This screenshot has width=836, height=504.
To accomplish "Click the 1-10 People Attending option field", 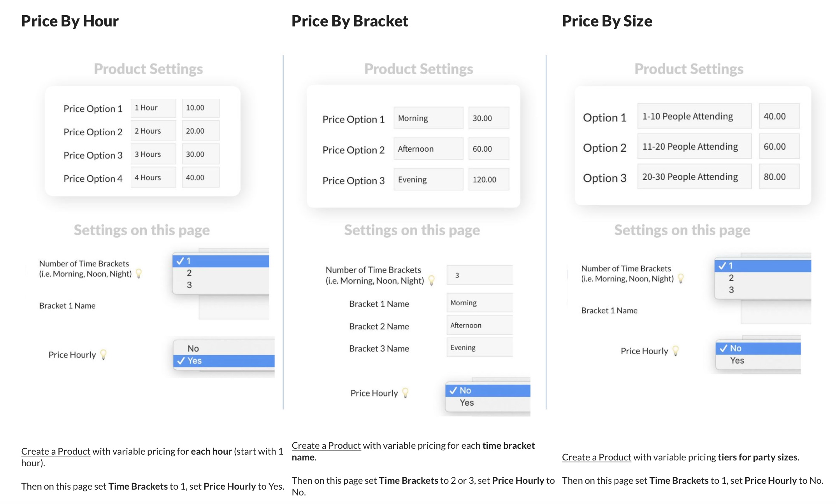I will pos(694,115).
